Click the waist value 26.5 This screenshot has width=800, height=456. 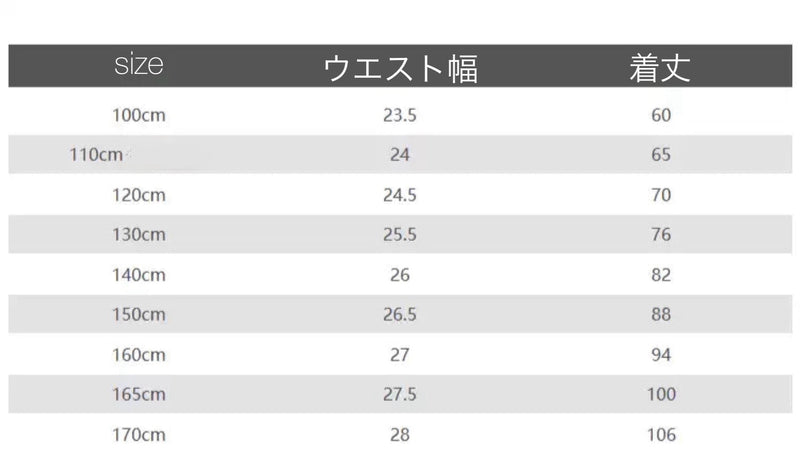(400, 314)
